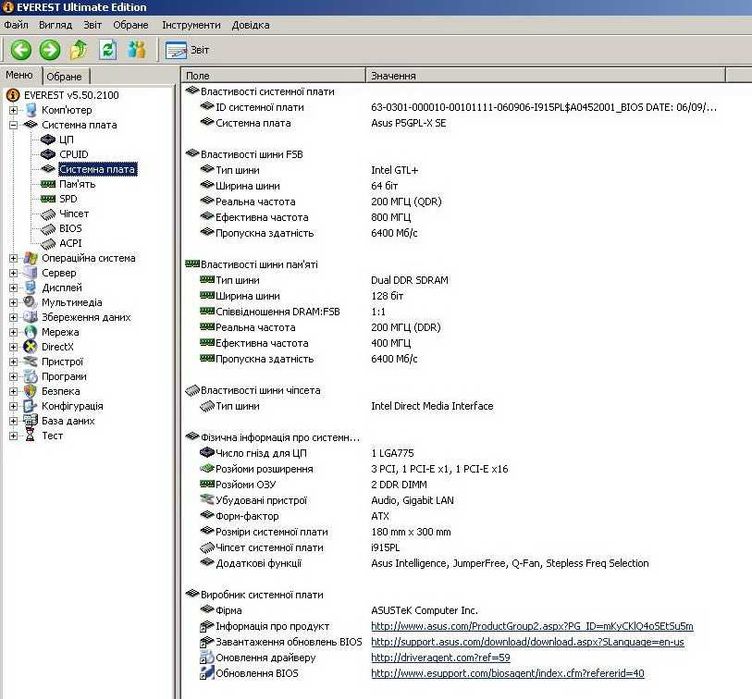Select the Тип шини Intel GTL+ row

[x=453, y=170]
